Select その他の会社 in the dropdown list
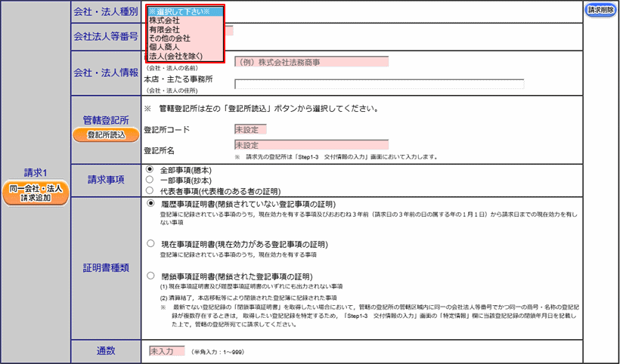The height and width of the screenshot is (364, 620). click(185, 39)
